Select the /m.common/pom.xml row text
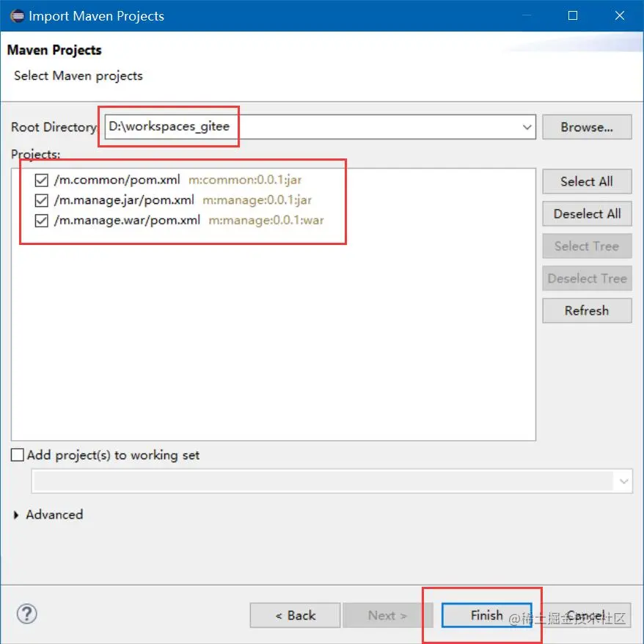The height and width of the screenshot is (644, 644). pyautogui.click(x=117, y=180)
